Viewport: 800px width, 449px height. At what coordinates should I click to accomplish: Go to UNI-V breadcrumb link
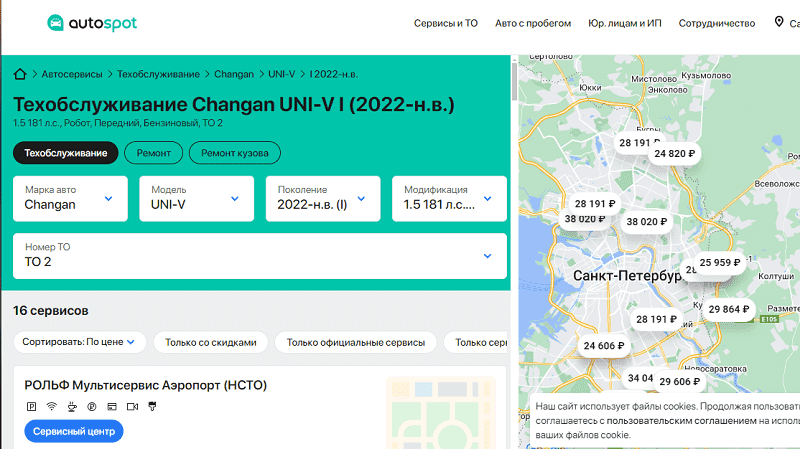(282, 74)
